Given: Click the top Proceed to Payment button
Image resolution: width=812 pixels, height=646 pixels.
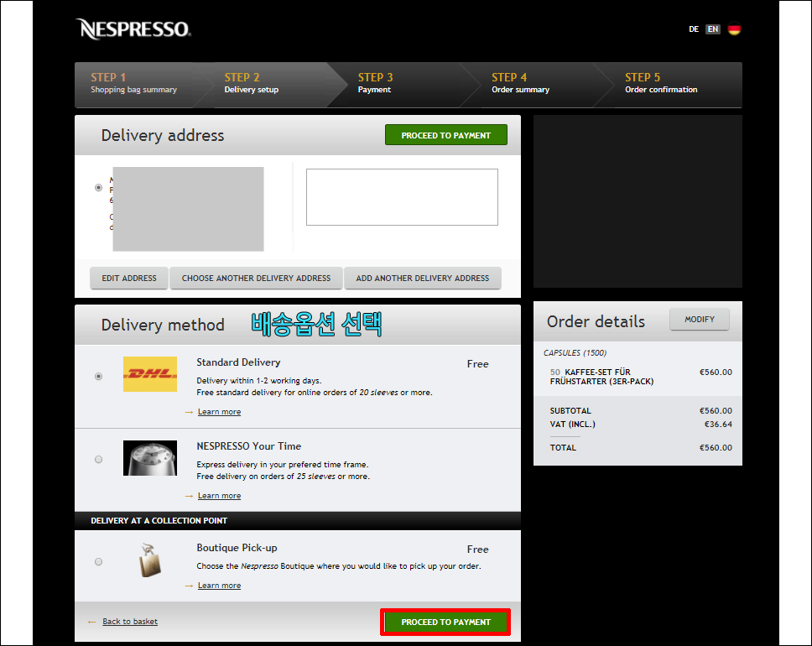Looking at the screenshot, I should tap(446, 135).
